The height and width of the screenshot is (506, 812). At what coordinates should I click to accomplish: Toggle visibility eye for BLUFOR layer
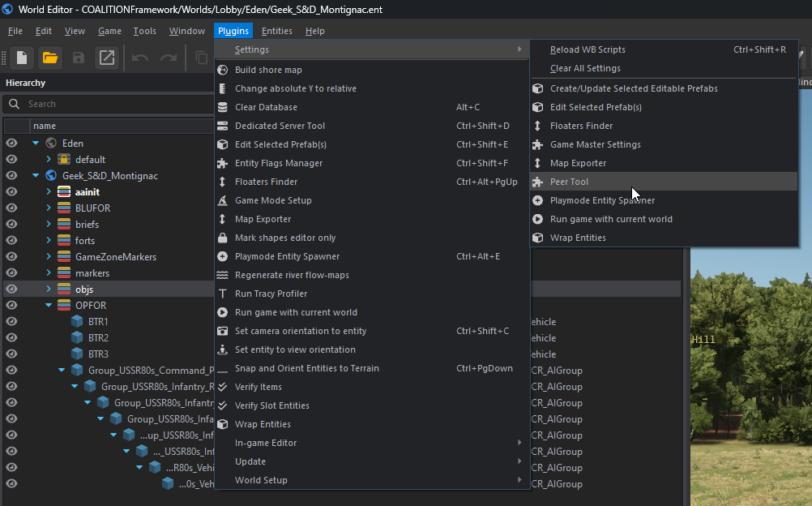pyautogui.click(x=12, y=208)
